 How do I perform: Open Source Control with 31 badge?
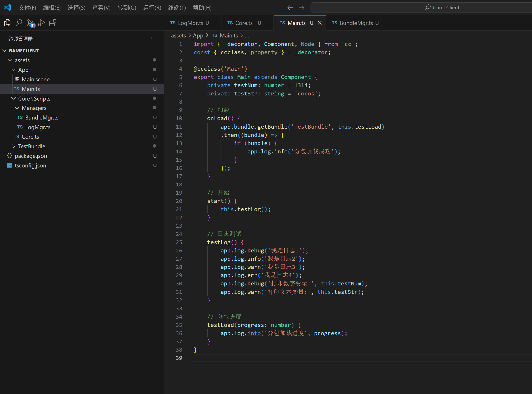pyautogui.click(x=30, y=23)
